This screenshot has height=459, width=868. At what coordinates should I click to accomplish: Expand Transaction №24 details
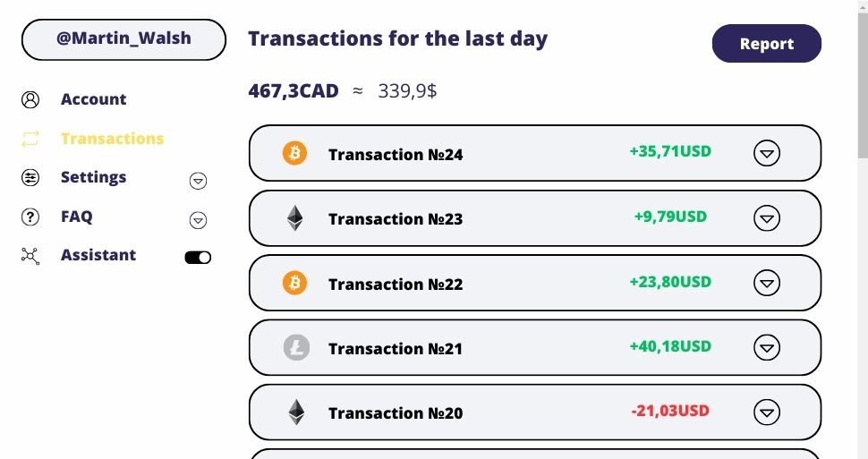click(767, 154)
